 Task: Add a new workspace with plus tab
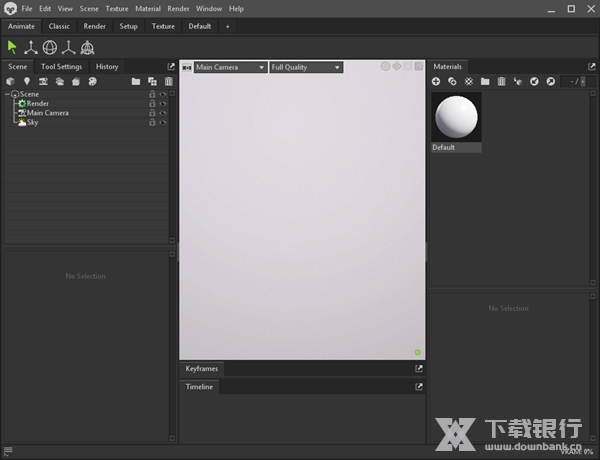pos(228,26)
